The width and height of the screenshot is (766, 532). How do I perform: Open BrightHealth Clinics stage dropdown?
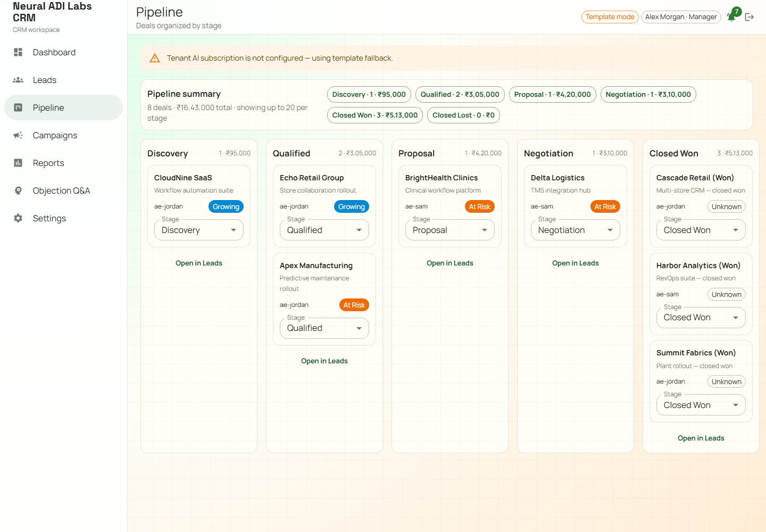click(x=450, y=230)
